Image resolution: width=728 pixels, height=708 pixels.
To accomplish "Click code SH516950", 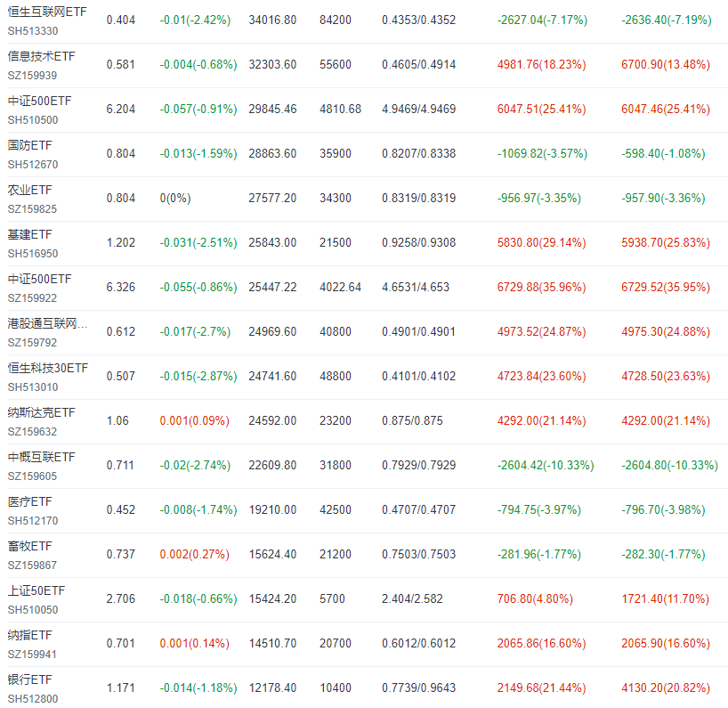I will point(33,254).
